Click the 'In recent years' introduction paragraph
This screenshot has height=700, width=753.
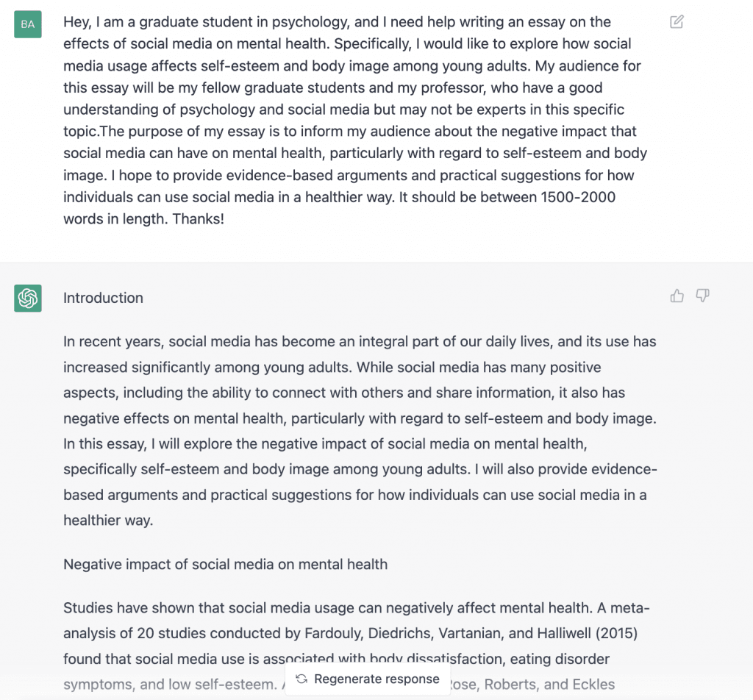point(359,431)
